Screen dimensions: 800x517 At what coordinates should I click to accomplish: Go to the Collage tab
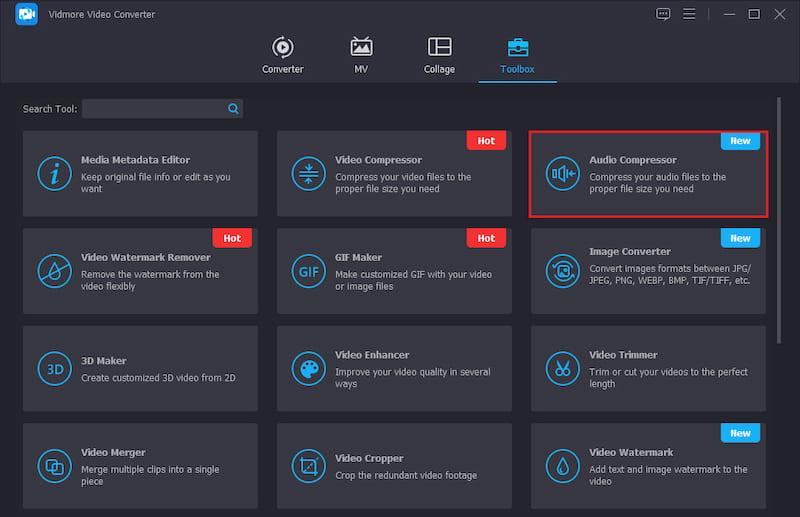[x=439, y=55]
